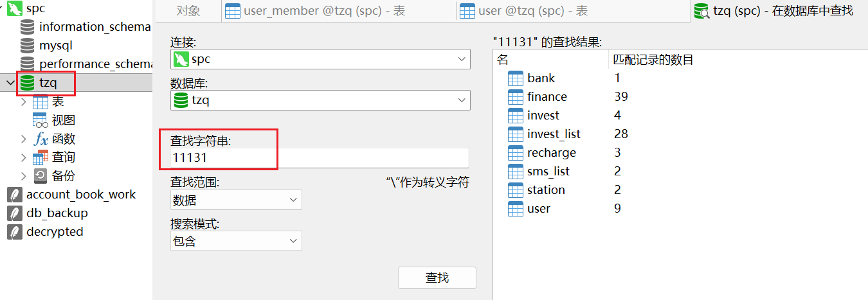Expand the 表 (Tables) tree node

point(24,101)
